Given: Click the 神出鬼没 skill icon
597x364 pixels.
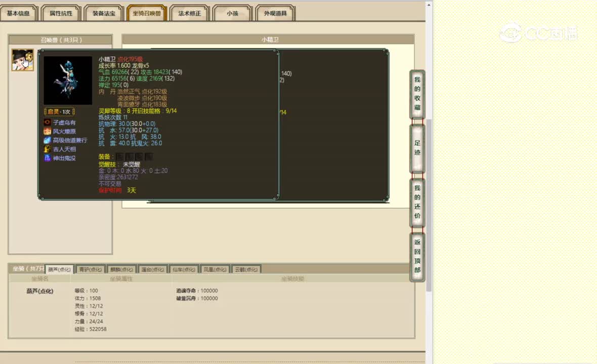Looking at the screenshot, I should tap(47, 158).
